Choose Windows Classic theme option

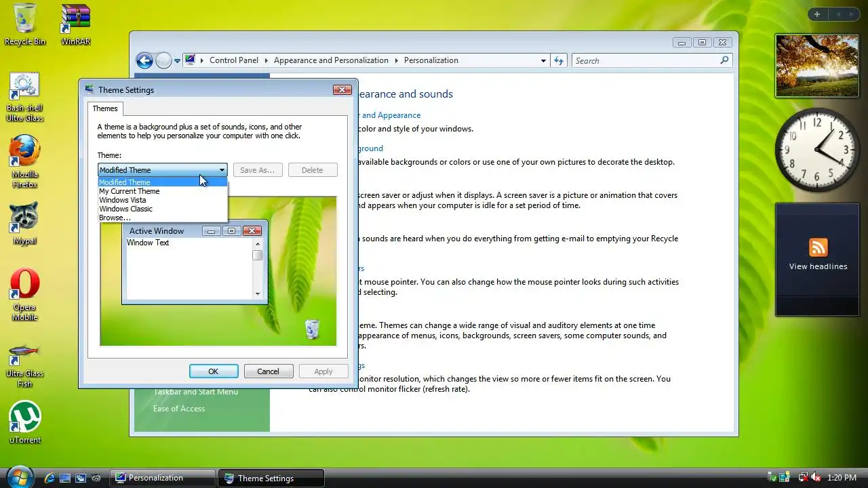(163, 209)
